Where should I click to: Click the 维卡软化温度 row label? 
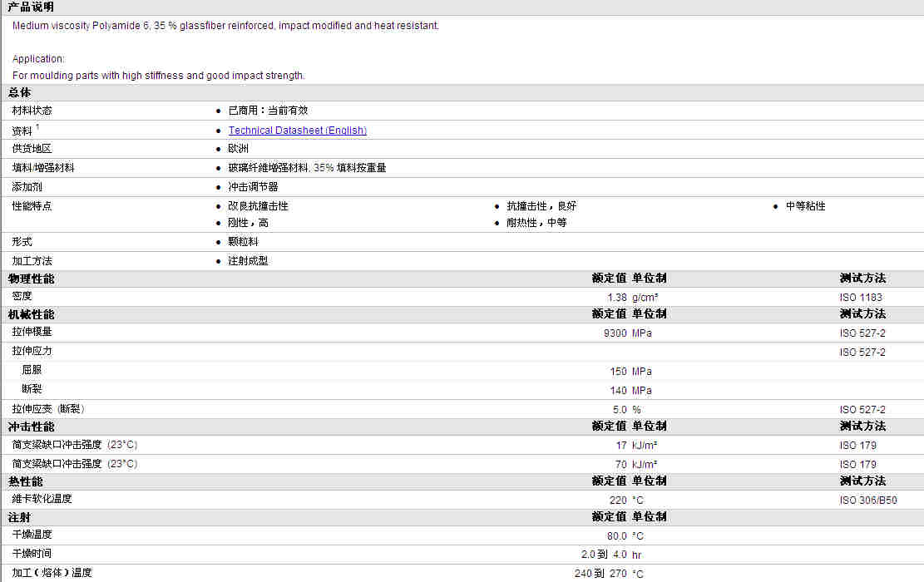42,499
